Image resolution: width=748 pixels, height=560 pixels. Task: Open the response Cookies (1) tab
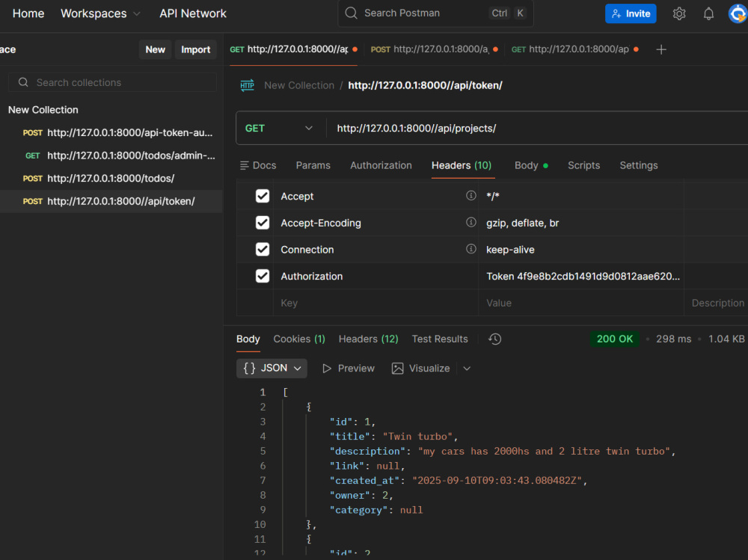pos(299,339)
